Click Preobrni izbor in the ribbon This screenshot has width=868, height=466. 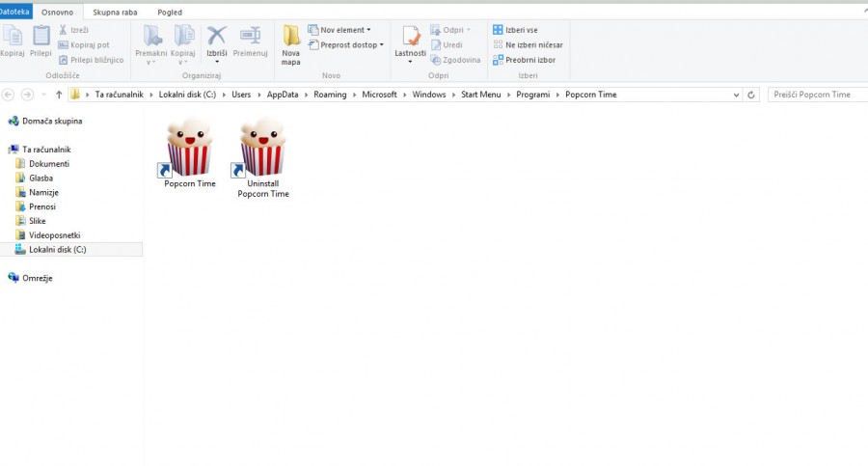(527, 60)
